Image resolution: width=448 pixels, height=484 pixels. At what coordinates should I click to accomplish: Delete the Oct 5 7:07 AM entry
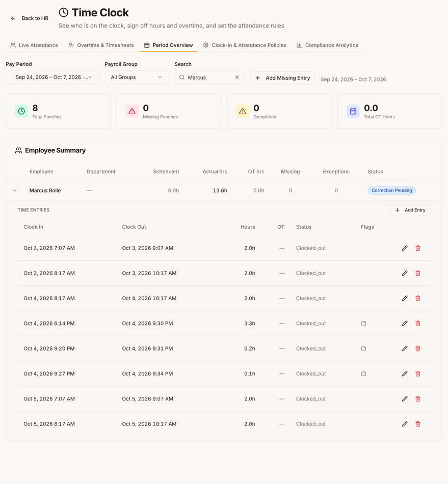pyautogui.click(x=418, y=399)
